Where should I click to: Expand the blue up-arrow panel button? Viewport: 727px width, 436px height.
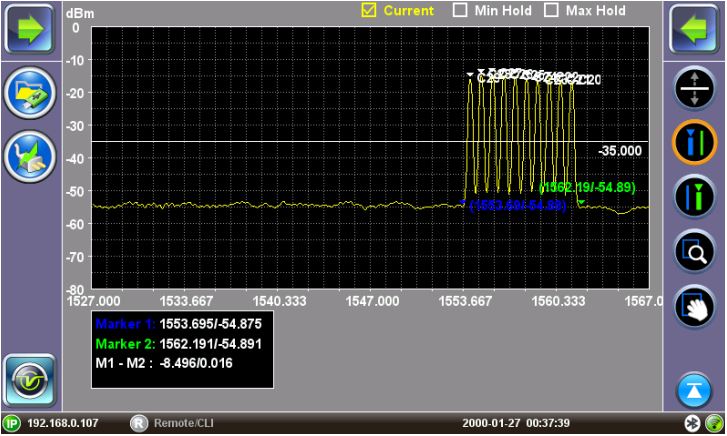[x=696, y=389]
